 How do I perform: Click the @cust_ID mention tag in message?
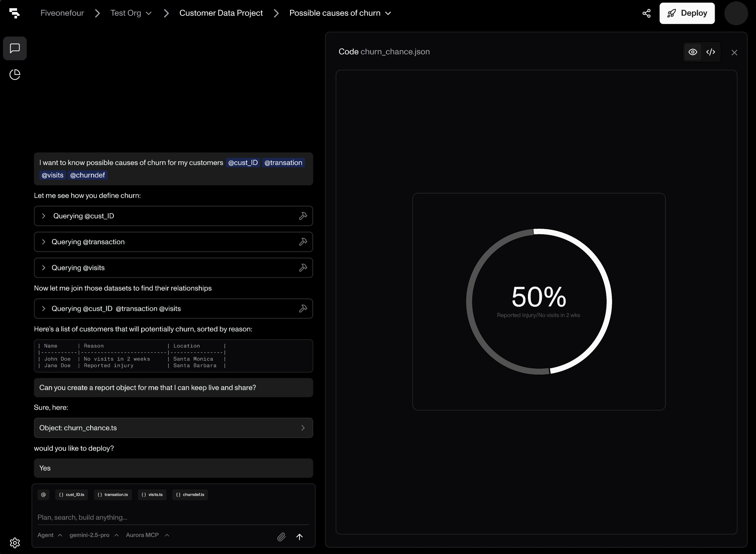pos(243,163)
